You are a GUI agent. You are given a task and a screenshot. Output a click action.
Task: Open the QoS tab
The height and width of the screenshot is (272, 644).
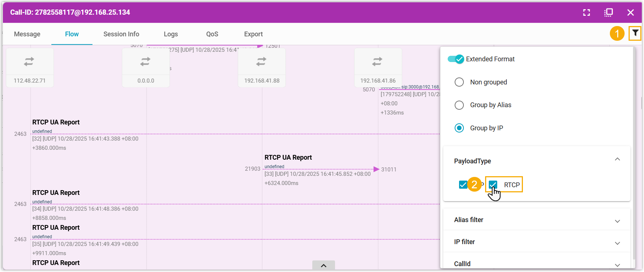(212, 34)
